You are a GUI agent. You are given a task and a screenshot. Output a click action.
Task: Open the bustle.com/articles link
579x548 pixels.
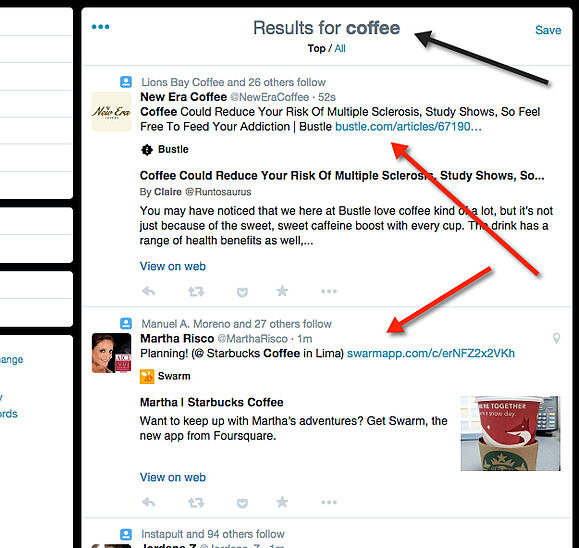408,127
